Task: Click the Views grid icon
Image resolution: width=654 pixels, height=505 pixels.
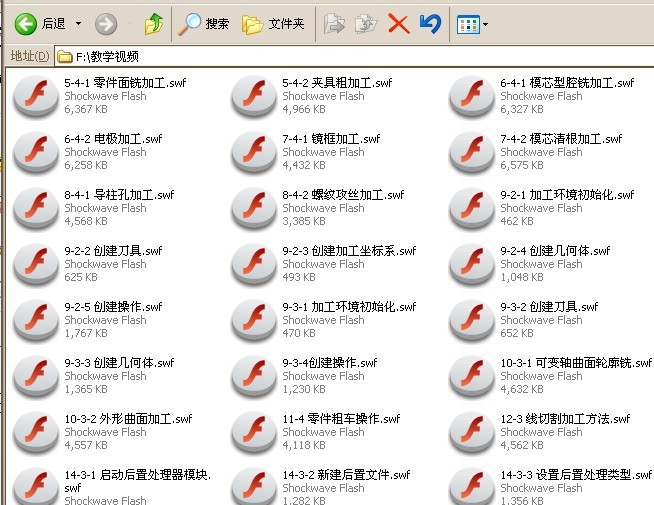Action: pyautogui.click(x=468, y=25)
